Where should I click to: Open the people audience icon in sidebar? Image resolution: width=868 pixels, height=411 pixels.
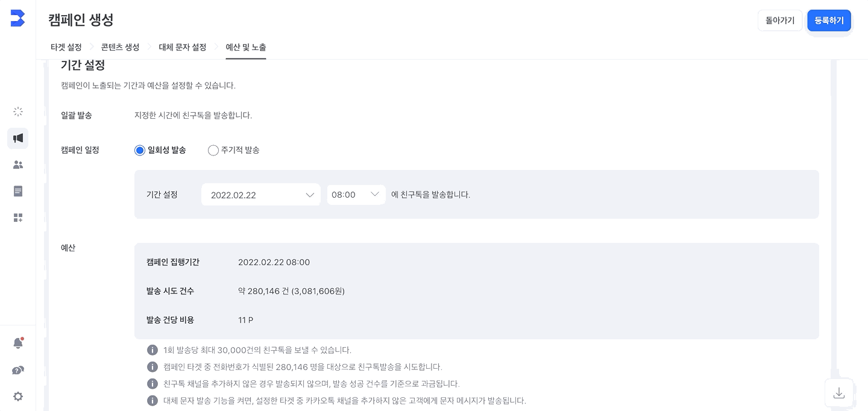[x=18, y=165]
